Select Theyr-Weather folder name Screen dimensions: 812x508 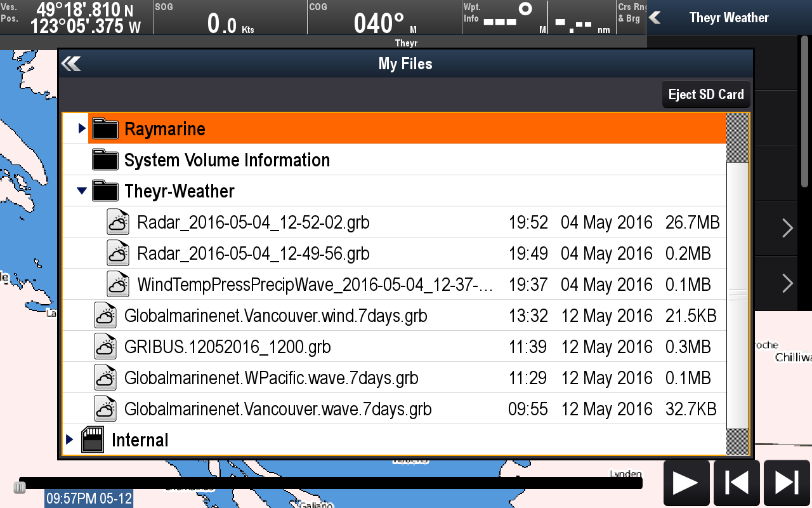(x=180, y=191)
